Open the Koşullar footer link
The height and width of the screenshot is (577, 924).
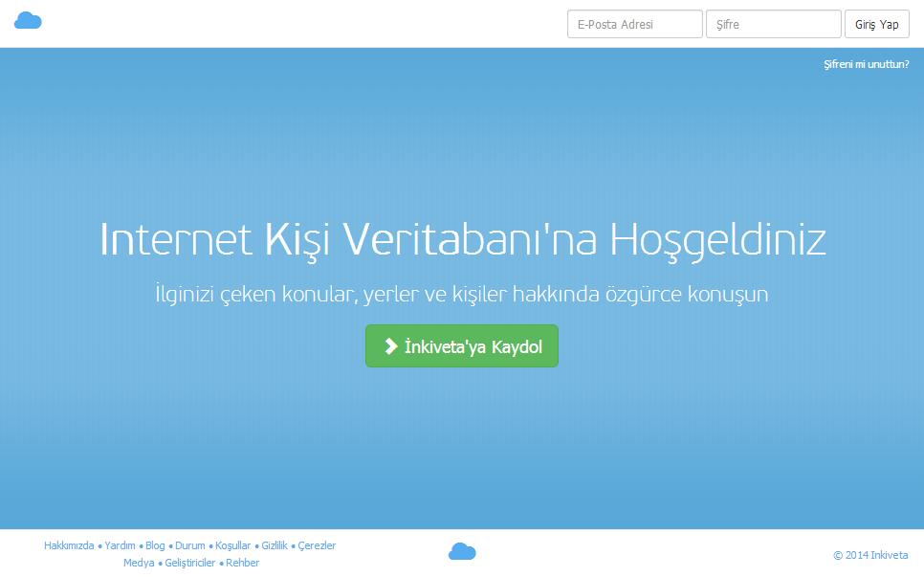(x=232, y=545)
